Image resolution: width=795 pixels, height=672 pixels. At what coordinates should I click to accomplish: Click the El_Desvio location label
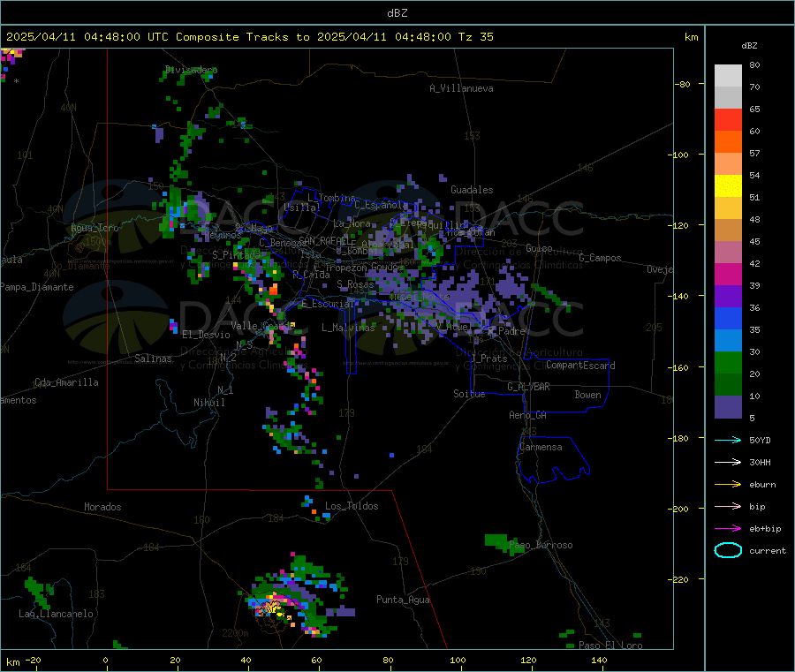206,335
